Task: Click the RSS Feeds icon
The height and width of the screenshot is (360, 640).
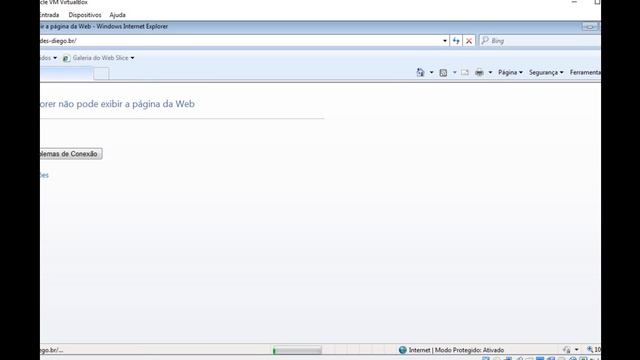Action: pyautogui.click(x=443, y=73)
